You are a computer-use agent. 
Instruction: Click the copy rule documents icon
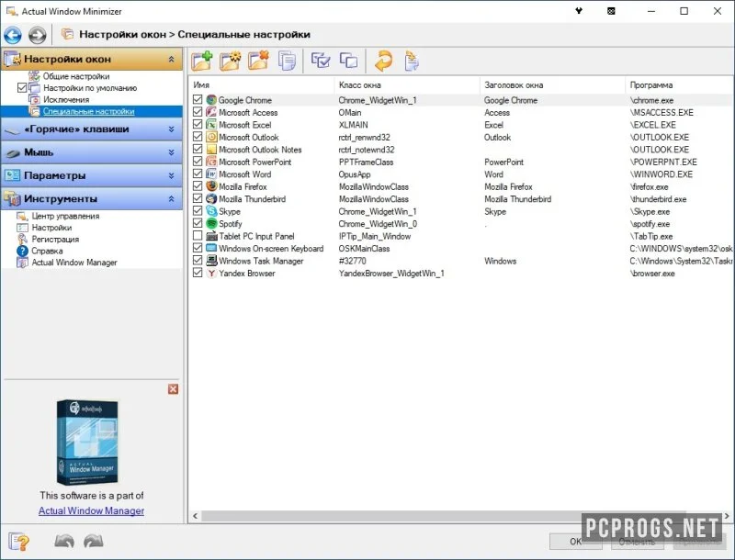287,61
